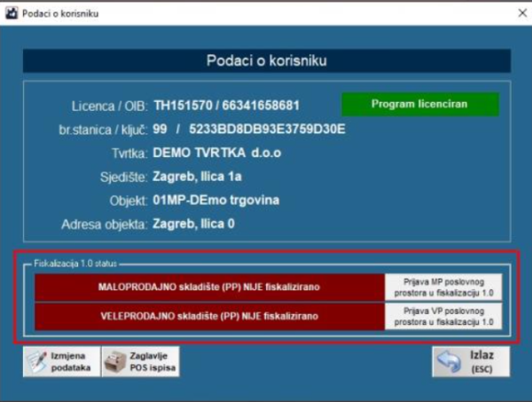
Task: Select the VELEPRODAJNO skladište NIJE fiskalizirano status bar
Action: point(209,316)
